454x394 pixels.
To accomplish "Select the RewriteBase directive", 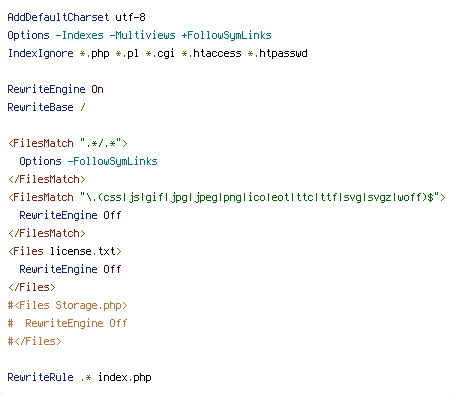I will pyautogui.click(x=40, y=107).
